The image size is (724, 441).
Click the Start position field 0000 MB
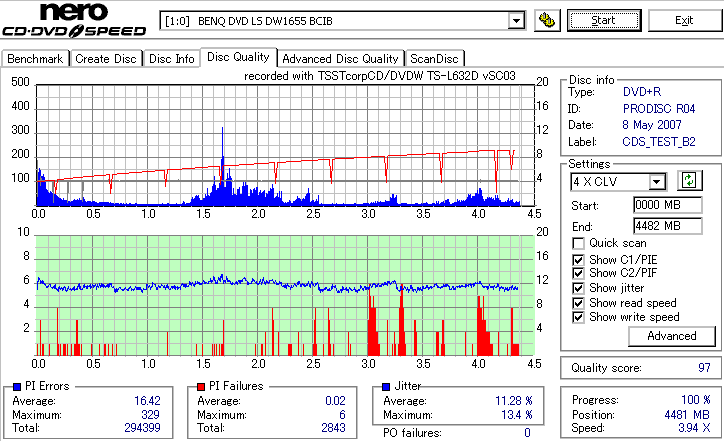668,205
